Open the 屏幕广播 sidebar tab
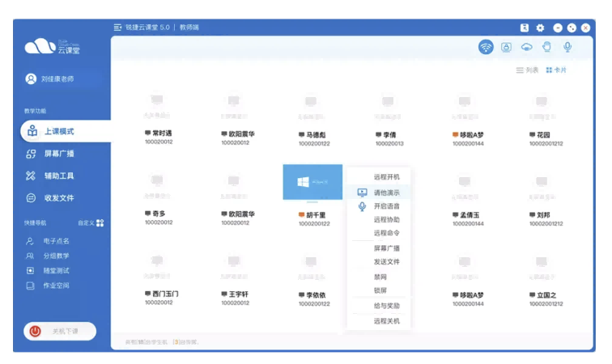This screenshot has width=612, height=364. (x=58, y=154)
